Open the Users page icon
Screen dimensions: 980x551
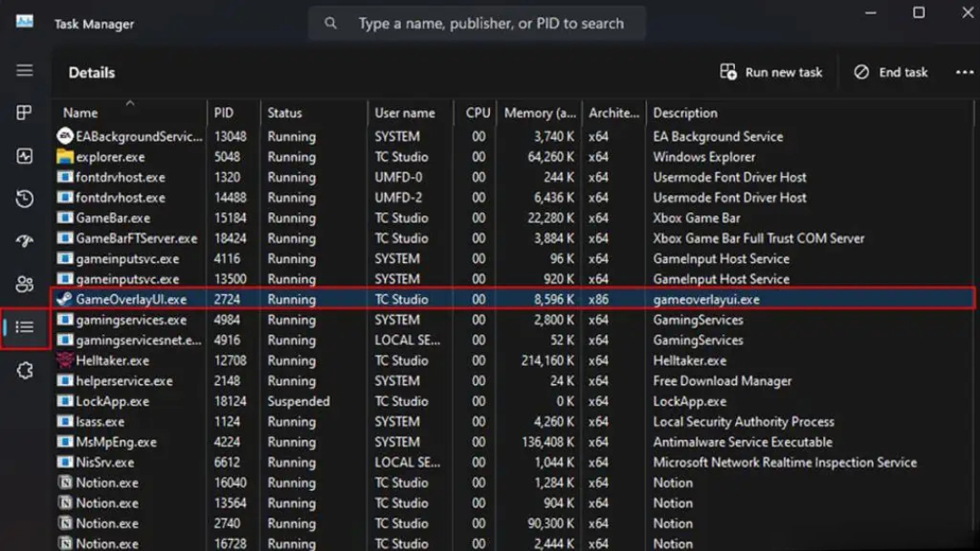point(24,284)
